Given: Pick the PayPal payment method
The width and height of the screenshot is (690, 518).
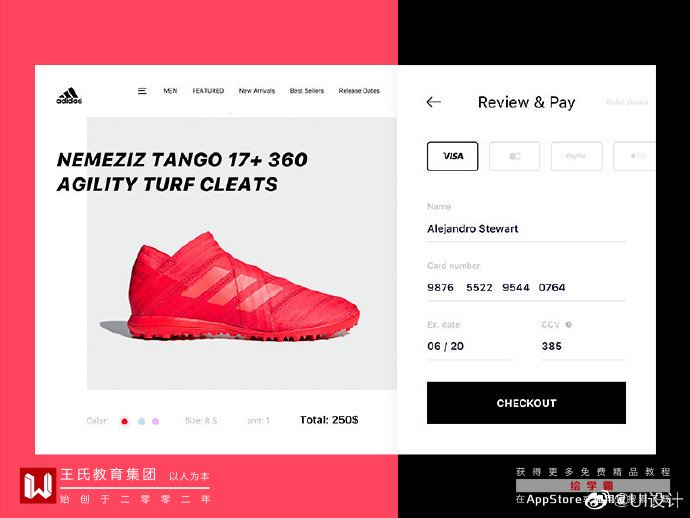Looking at the screenshot, I should (576, 156).
